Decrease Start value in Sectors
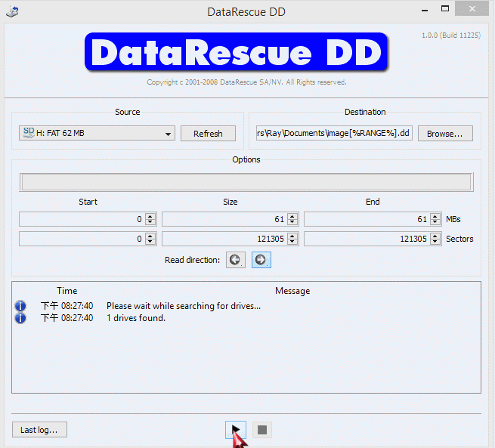495x448 pixels. click(x=150, y=242)
